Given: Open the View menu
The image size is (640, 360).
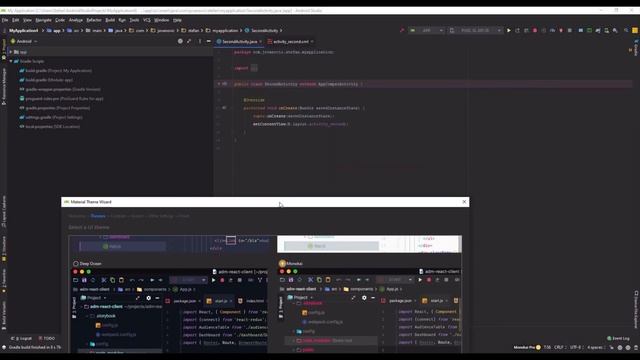Looking at the screenshot, I should [x=27, y=20].
